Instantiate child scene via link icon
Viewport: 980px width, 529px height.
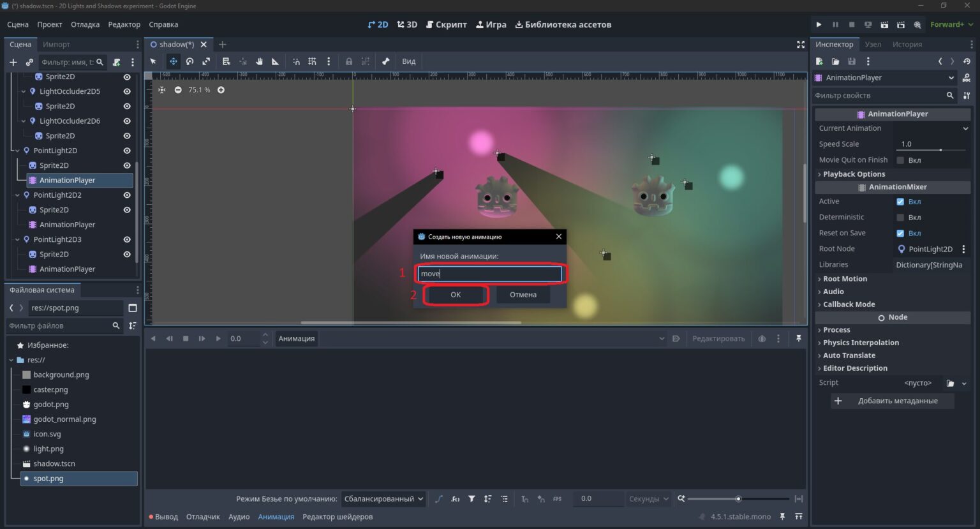[x=29, y=62]
